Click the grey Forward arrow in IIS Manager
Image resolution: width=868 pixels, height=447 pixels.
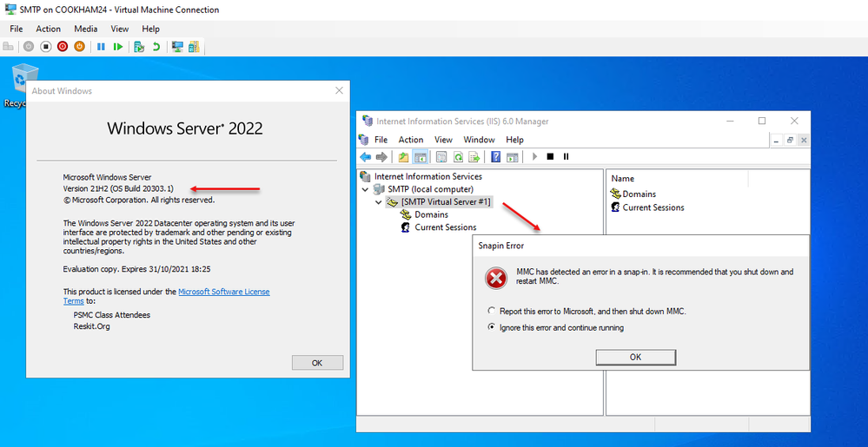(381, 156)
